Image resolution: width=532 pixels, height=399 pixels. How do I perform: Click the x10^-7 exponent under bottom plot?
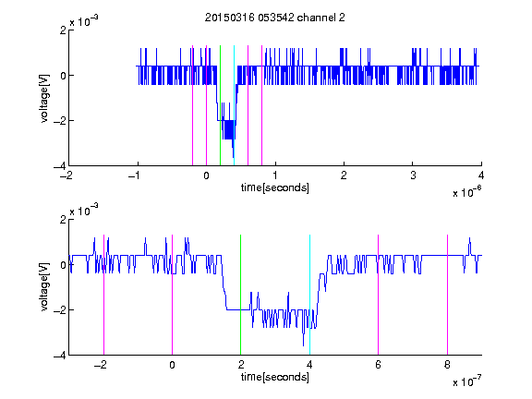tap(466, 381)
